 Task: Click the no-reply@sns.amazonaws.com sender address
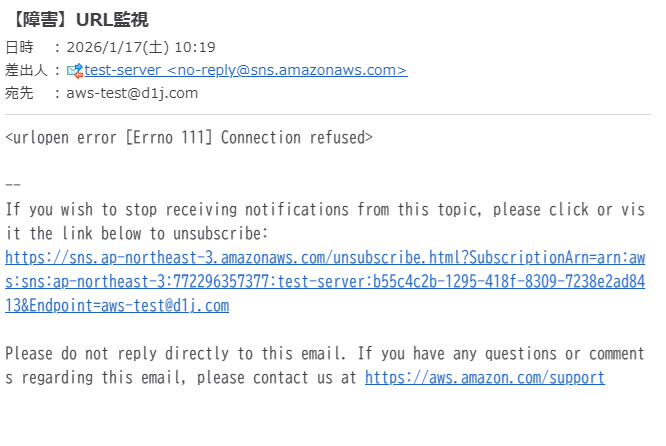pyautogui.click(x=287, y=70)
